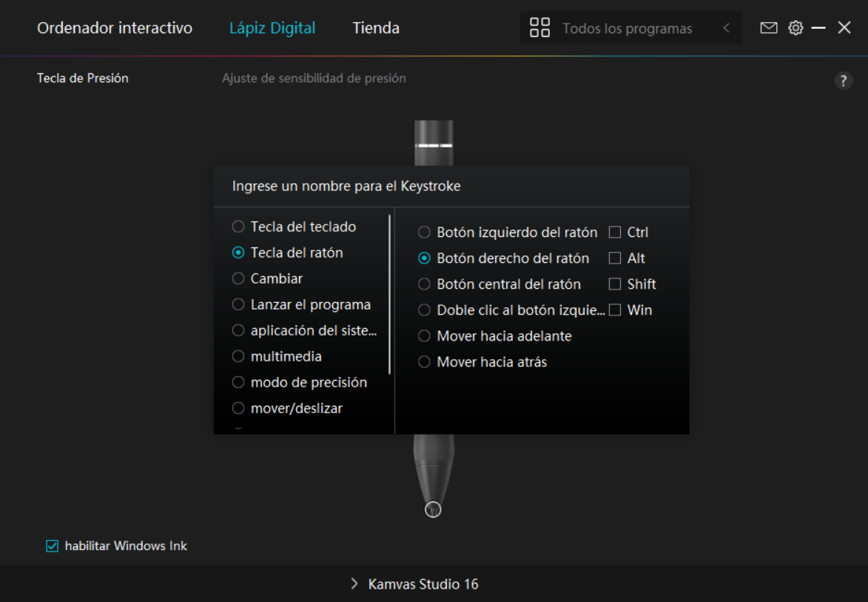Expand the Todos los programas arrow
868x602 pixels.
pos(727,28)
